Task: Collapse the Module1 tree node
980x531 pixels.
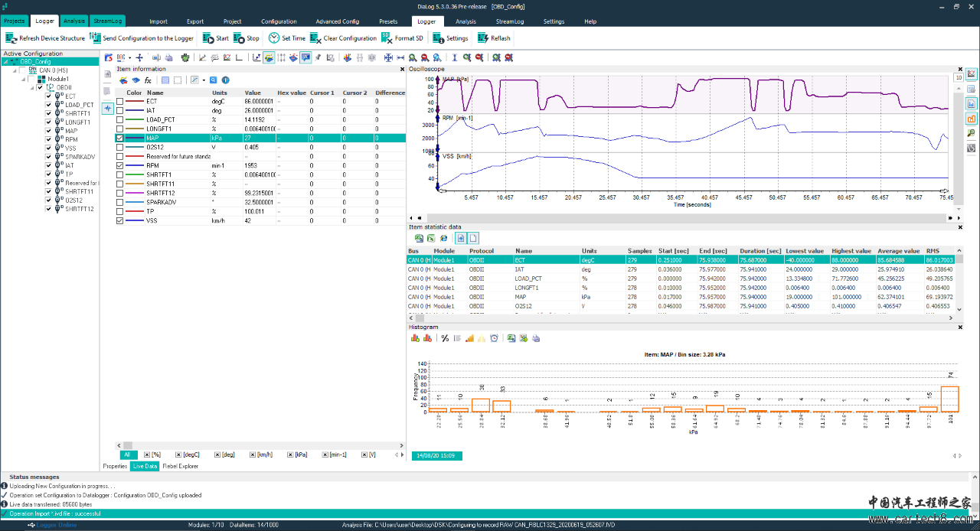Action: (x=24, y=79)
